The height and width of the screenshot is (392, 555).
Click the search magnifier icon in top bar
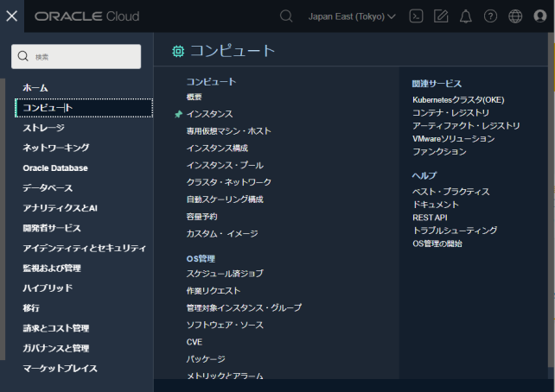coord(286,16)
